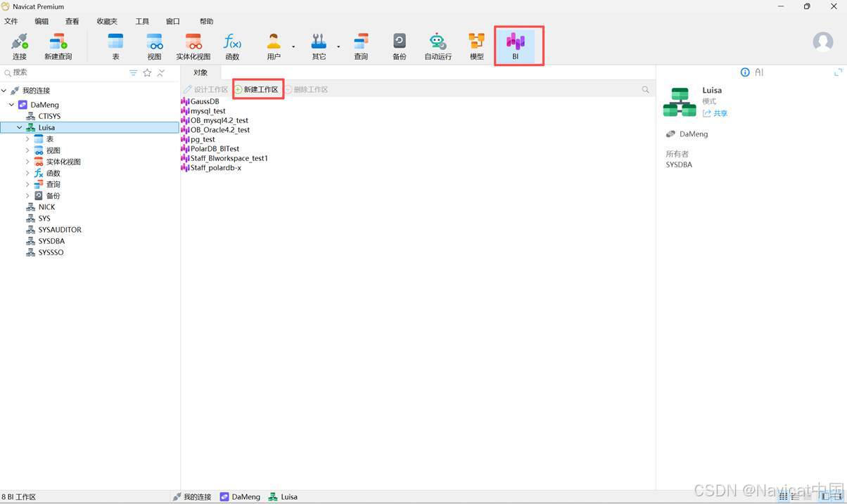Click the 新建工作区 button
Image resolution: width=847 pixels, height=504 pixels.
point(257,89)
